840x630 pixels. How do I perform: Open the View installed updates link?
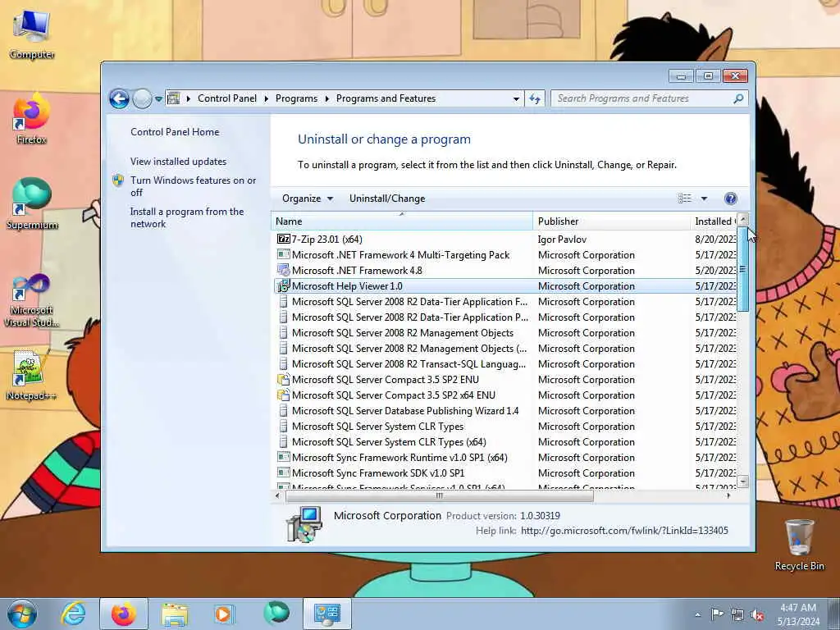pyautogui.click(x=178, y=162)
